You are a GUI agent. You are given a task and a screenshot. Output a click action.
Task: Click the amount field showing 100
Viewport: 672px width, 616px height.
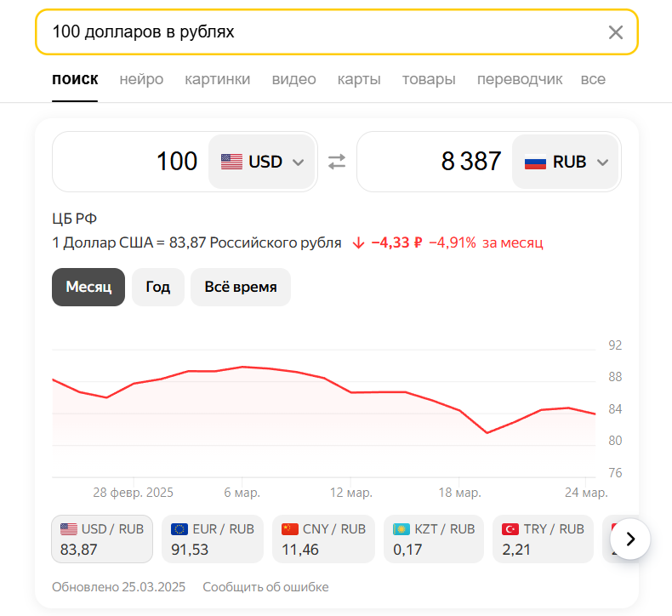[132, 162]
